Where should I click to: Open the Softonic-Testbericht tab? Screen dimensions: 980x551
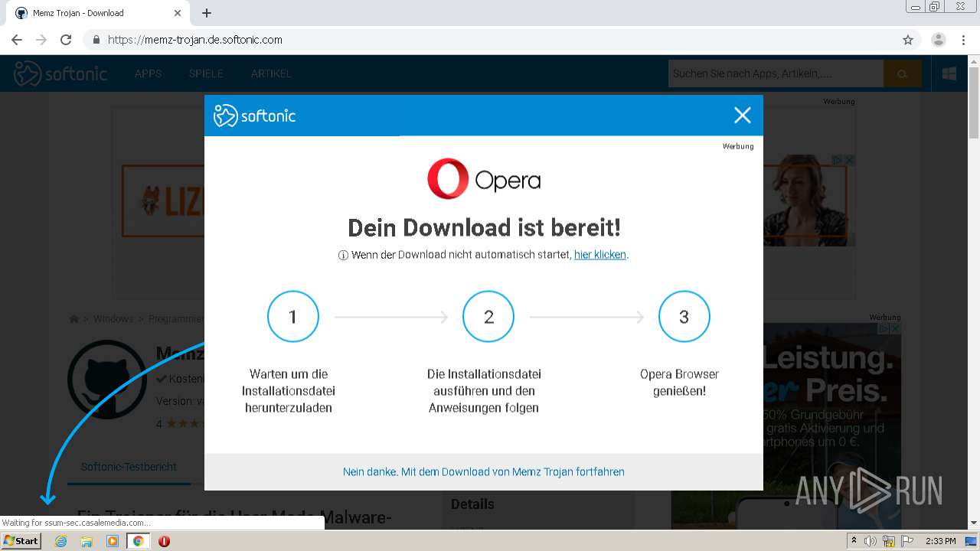[x=129, y=467]
